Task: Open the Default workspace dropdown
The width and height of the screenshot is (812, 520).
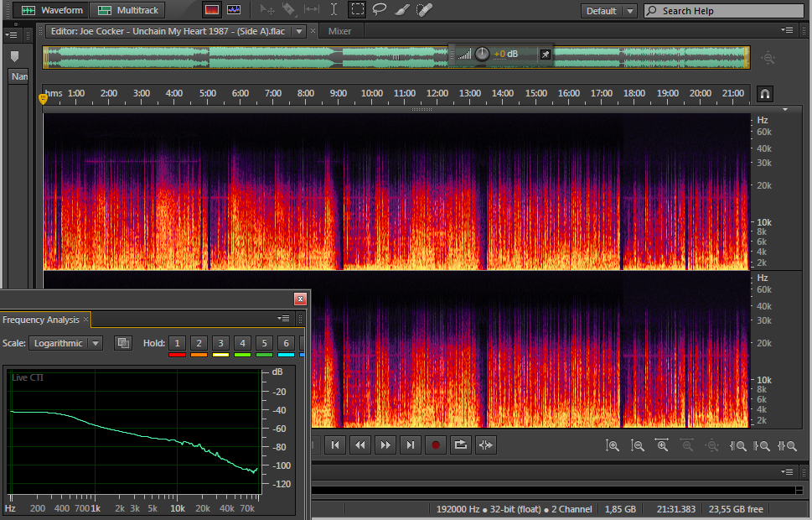Action: (x=611, y=11)
